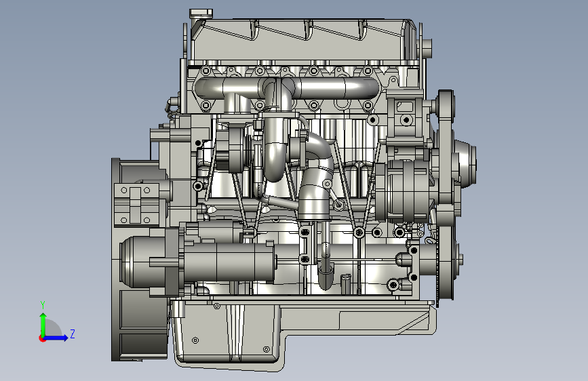588x381 pixels.
Task: Click the blue Z axis of the triad
Action: (56, 338)
